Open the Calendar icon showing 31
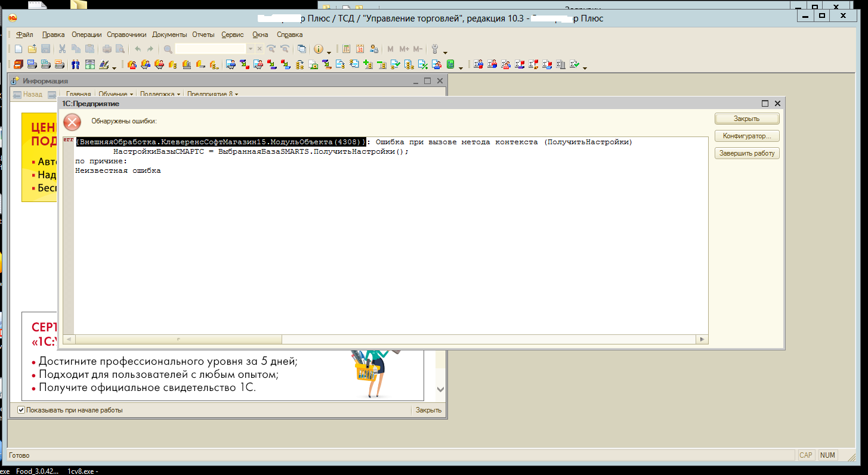 (360, 49)
